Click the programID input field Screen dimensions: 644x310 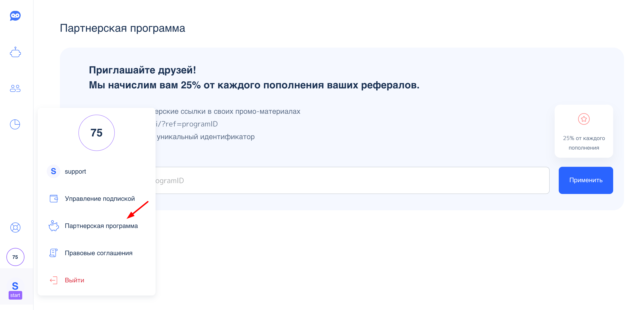point(350,180)
